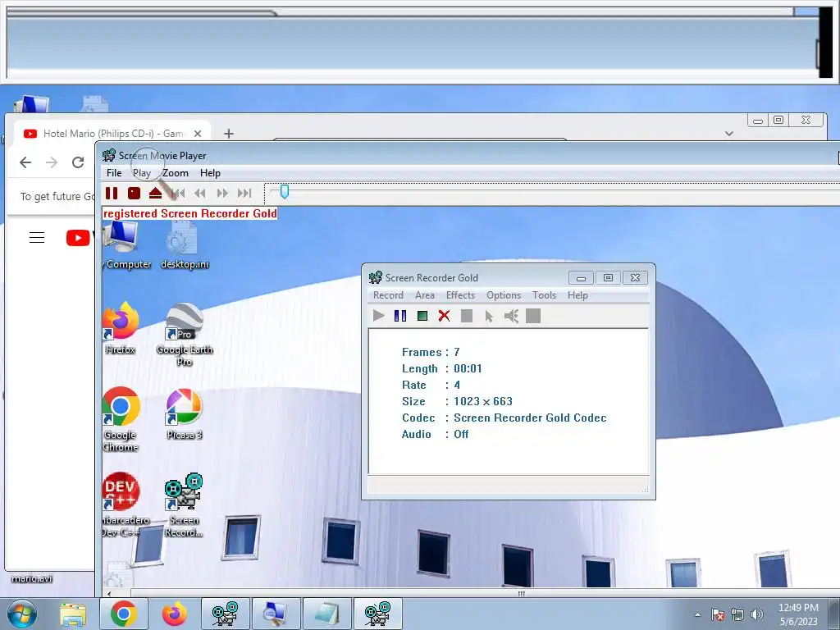Open the Record menu in Screen Recorder Gold

click(388, 295)
